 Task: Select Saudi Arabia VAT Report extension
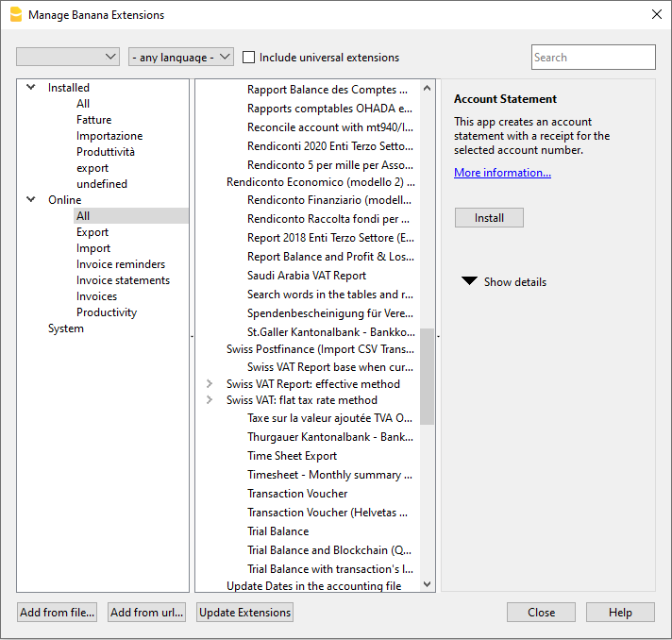(x=307, y=276)
